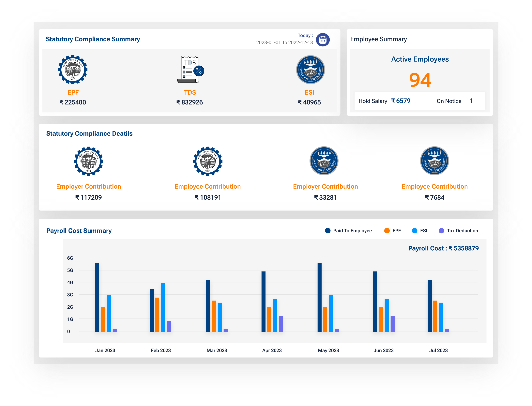Click Jun 2023 axis label

(x=383, y=351)
